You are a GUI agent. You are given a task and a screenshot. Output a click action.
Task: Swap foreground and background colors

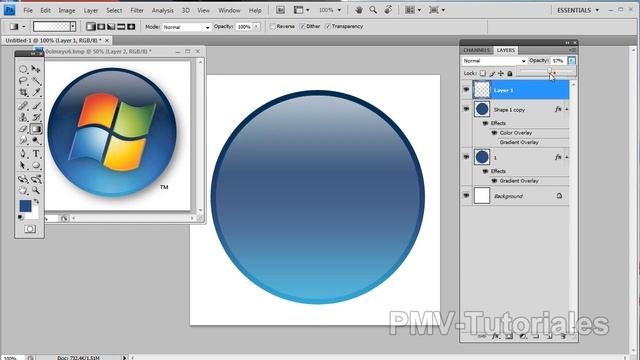point(36,201)
